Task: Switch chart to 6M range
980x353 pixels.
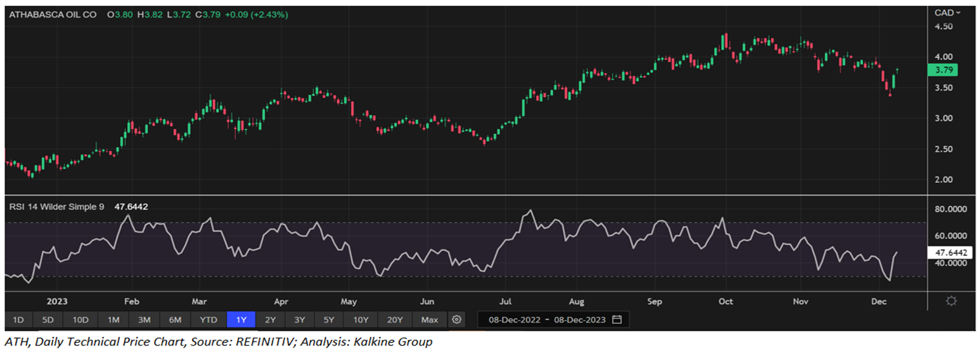Action: pyautogui.click(x=175, y=319)
